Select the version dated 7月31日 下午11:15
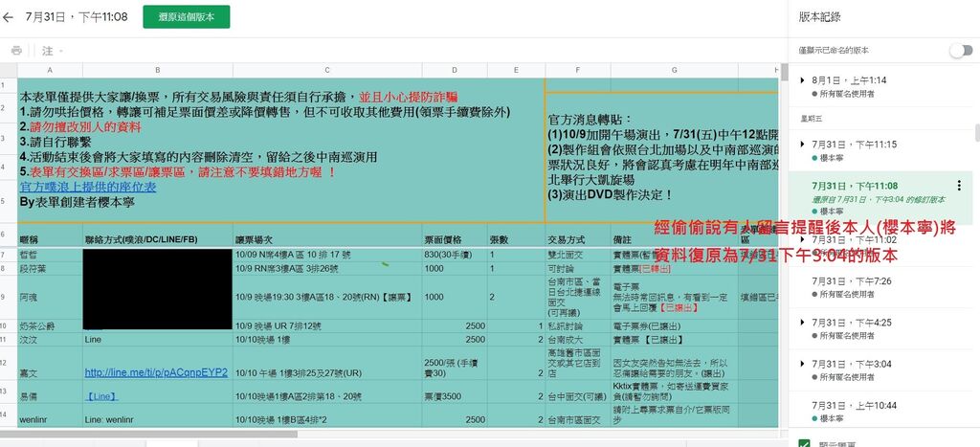This screenshot has height=447, width=980. pyautogui.click(x=880, y=150)
